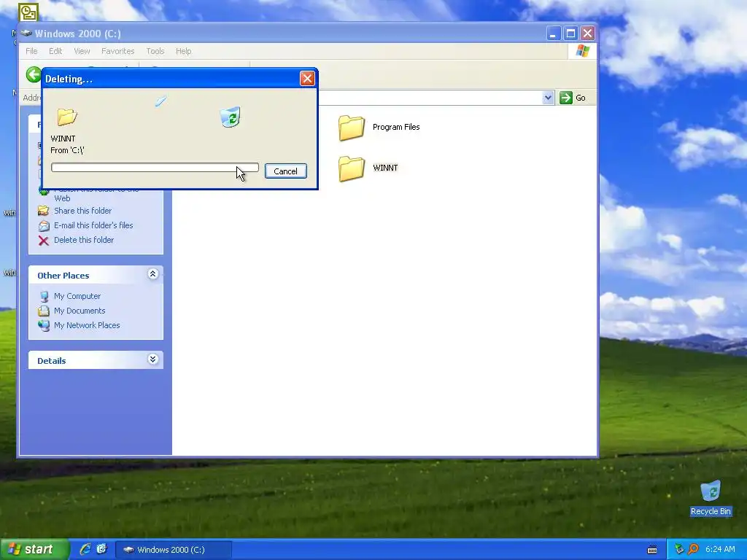Minimize the Windows 2000 (C:) window
The height and width of the screenshot is (560, 747).
click(x=553, y=34)
